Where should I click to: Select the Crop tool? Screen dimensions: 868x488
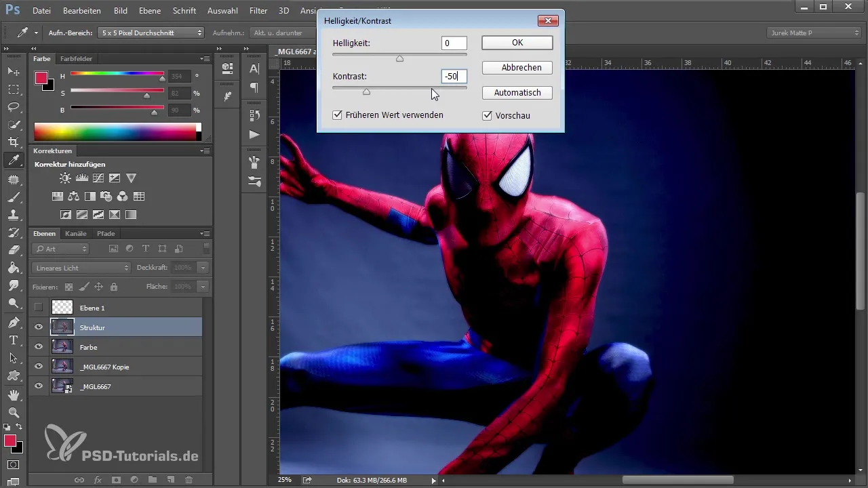pyautogui.click(x=14, y=142)
